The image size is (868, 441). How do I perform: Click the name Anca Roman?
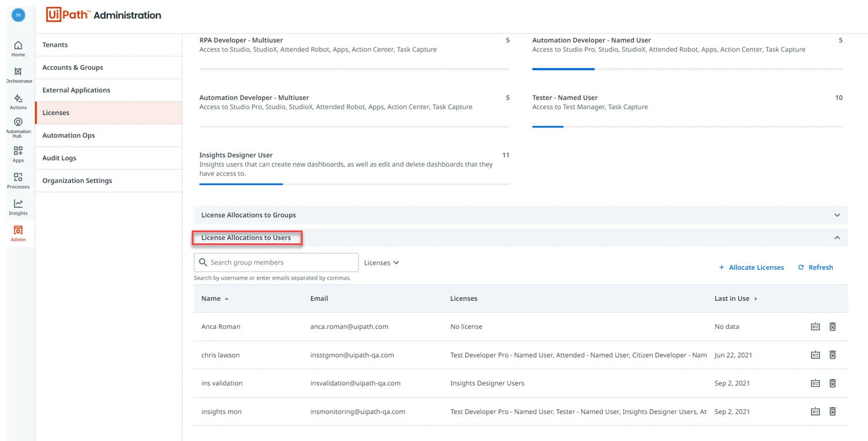pos(221,327)
